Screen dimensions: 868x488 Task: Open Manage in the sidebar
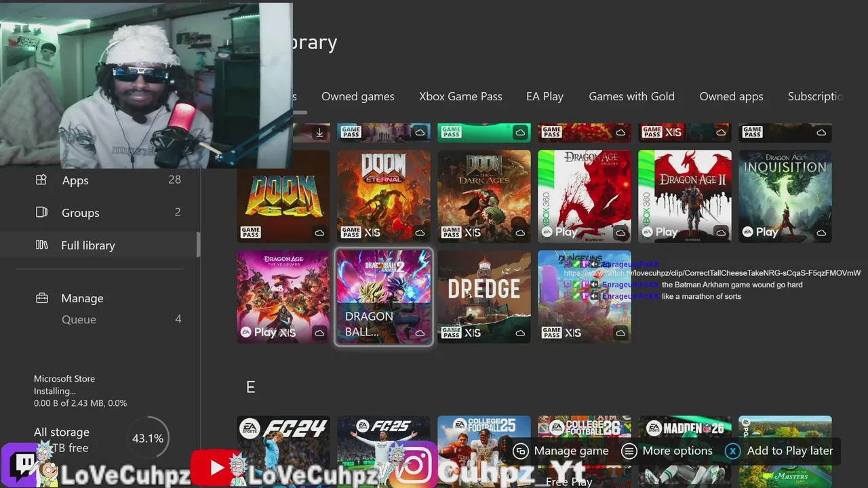[100, 298]
